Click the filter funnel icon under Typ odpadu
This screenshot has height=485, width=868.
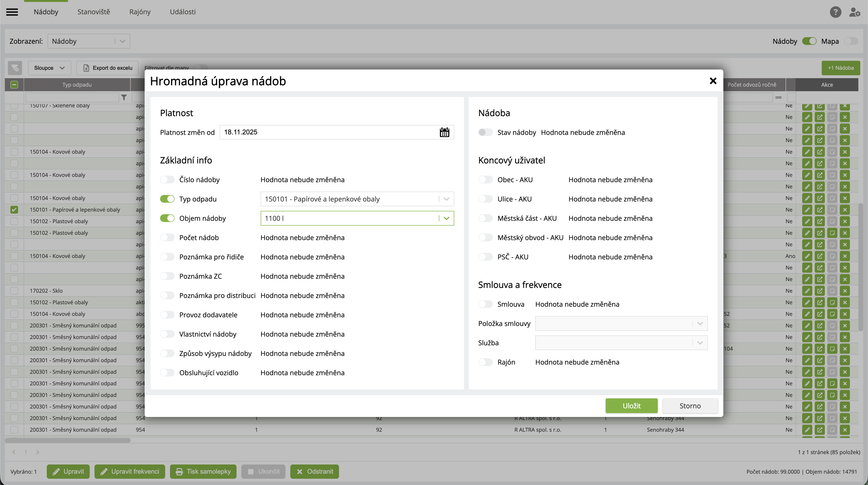click(124, 97)
